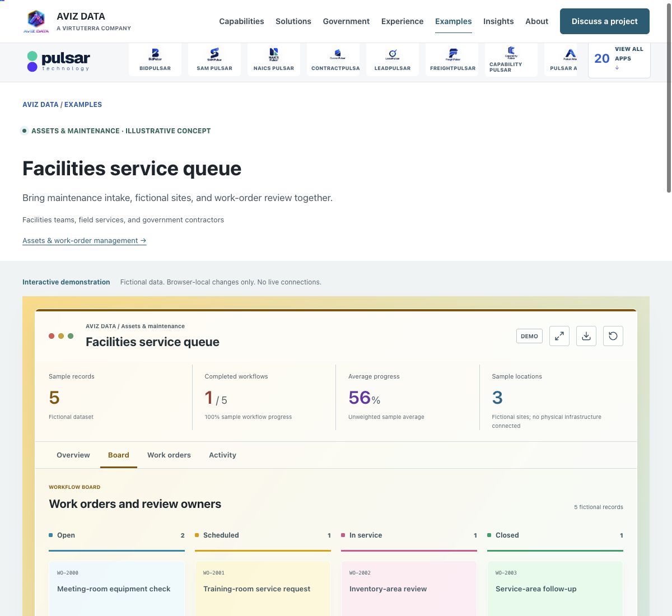Viewport: 672px width, 616px height.
Task: Go to the Government page
Action: point(346,21)
